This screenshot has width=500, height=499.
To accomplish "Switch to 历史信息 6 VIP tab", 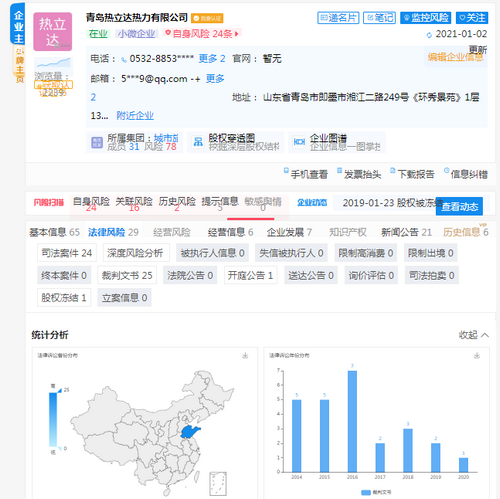I will point(466,231).
